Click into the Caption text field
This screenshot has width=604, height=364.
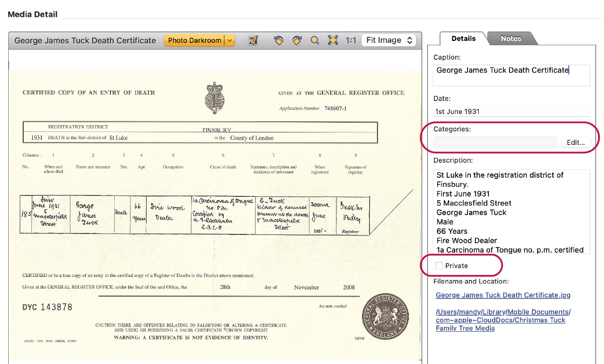[x=511, y=75]
